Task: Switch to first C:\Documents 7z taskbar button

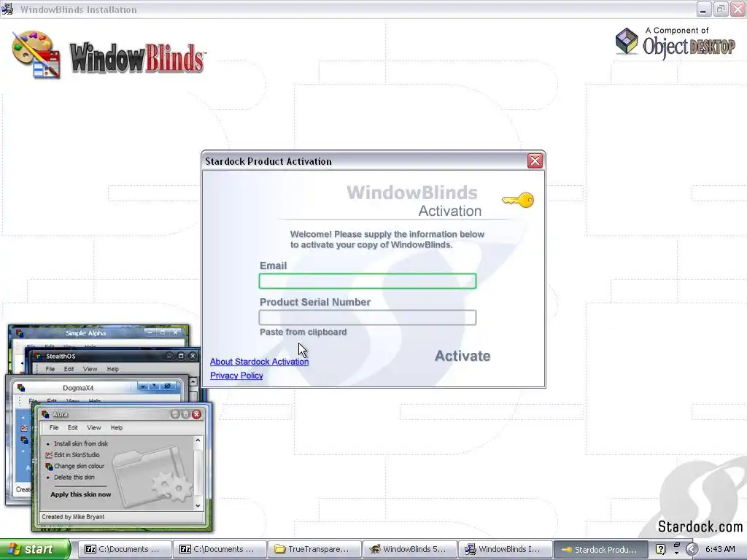Action: [x=124, y=549]
